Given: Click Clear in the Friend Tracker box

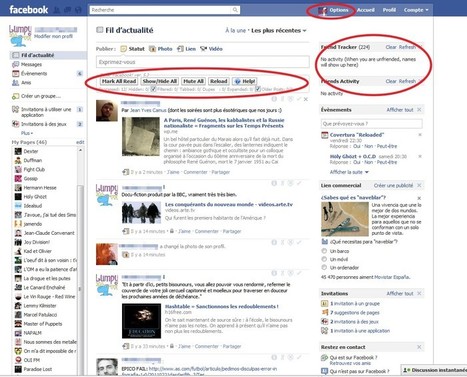Looking at the screenshot, I should point(391,47).
